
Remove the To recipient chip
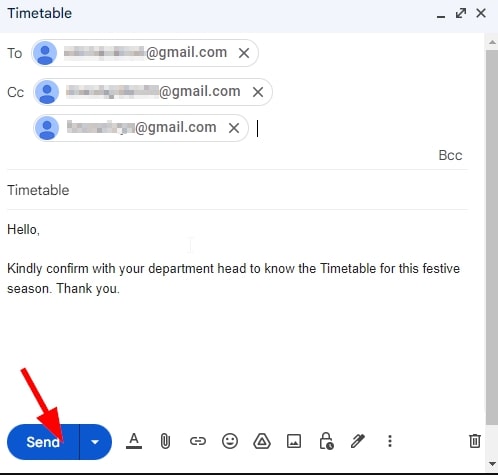pyautogui.click(x=244, y=53)
